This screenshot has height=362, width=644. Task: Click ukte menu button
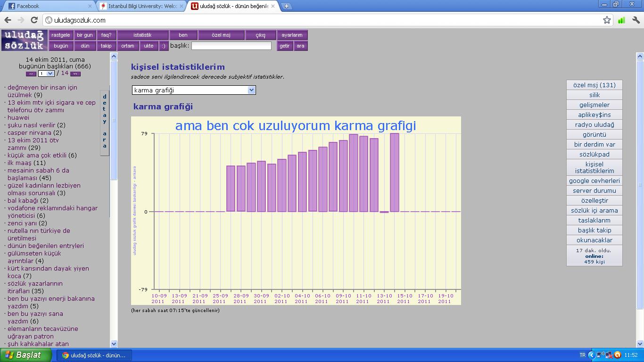(x=149, y=46)
